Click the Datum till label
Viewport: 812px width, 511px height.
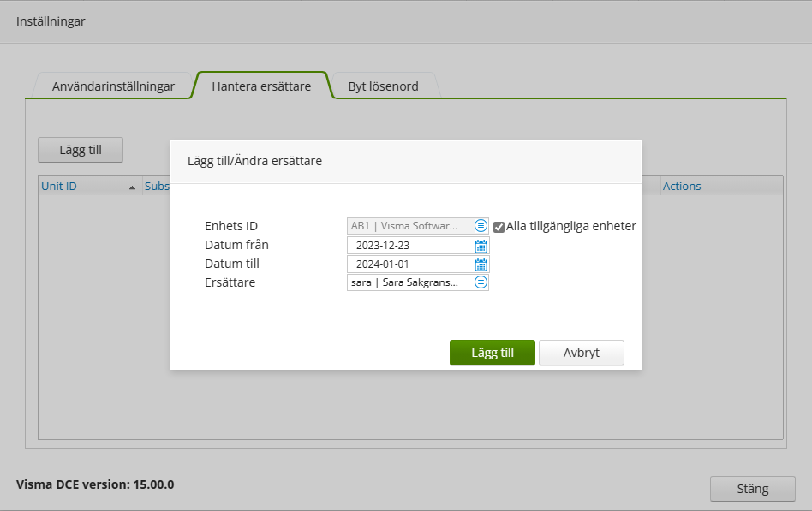click(231, 264)
